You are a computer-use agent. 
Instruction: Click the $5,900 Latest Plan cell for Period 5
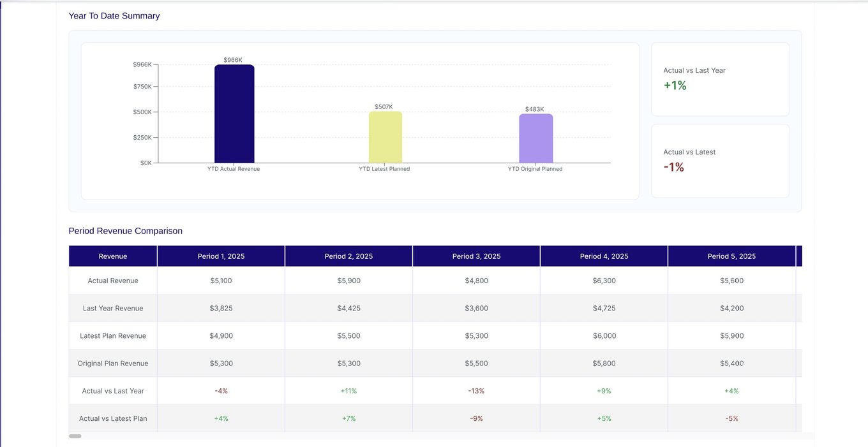point(732,336)
